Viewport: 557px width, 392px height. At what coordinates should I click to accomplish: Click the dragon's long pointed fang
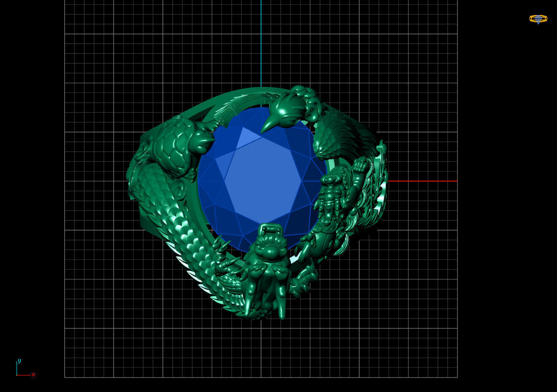coord(282,304)
